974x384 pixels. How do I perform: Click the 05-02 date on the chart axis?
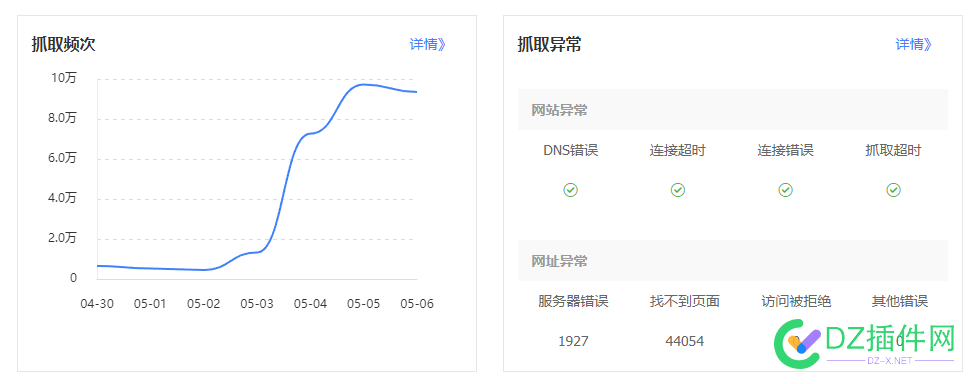(204, 304)
